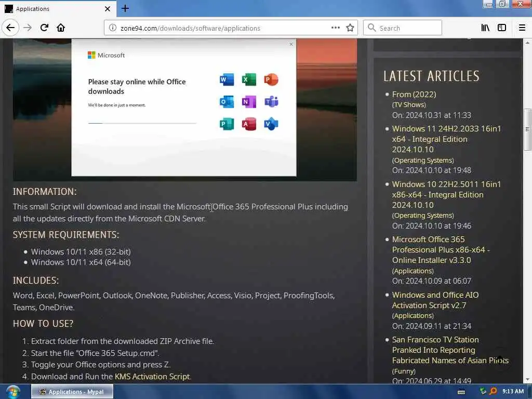Click 'Start the file "Office 365 Setup.cmd"' step
This screenshot has width=532, height=399.
point(95,353)
